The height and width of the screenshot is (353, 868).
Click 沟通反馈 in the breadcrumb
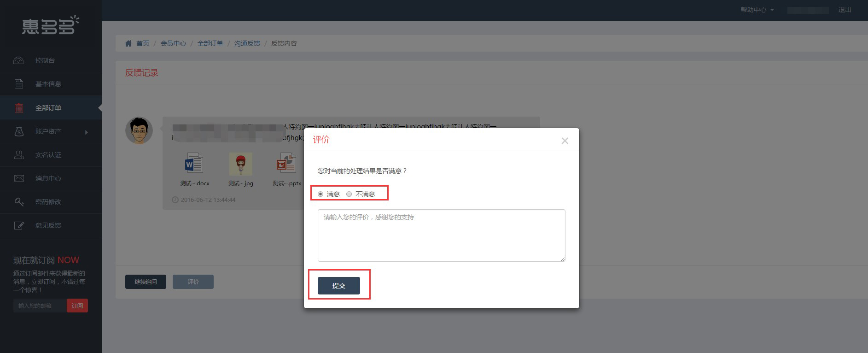click(247, 43)
